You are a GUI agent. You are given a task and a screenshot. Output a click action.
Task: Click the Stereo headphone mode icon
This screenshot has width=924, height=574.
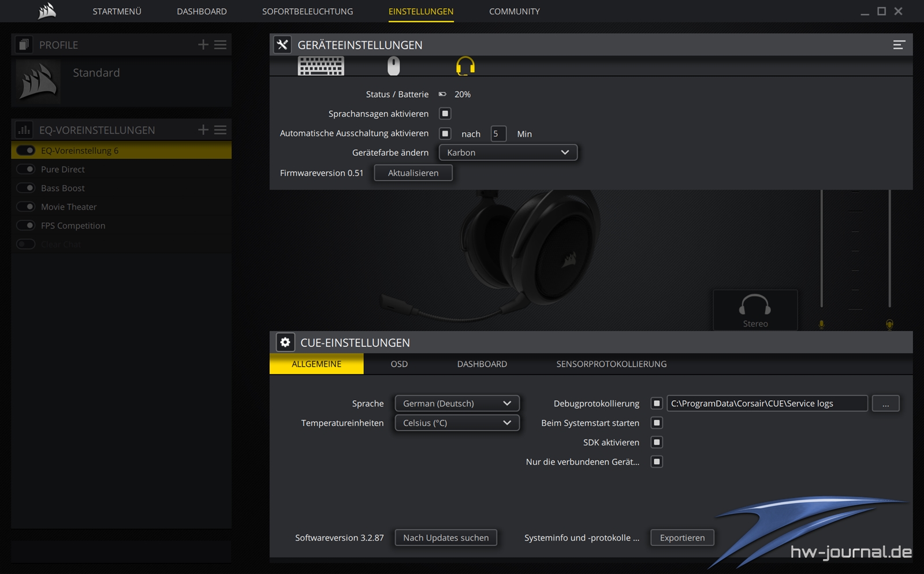point(755,310)
